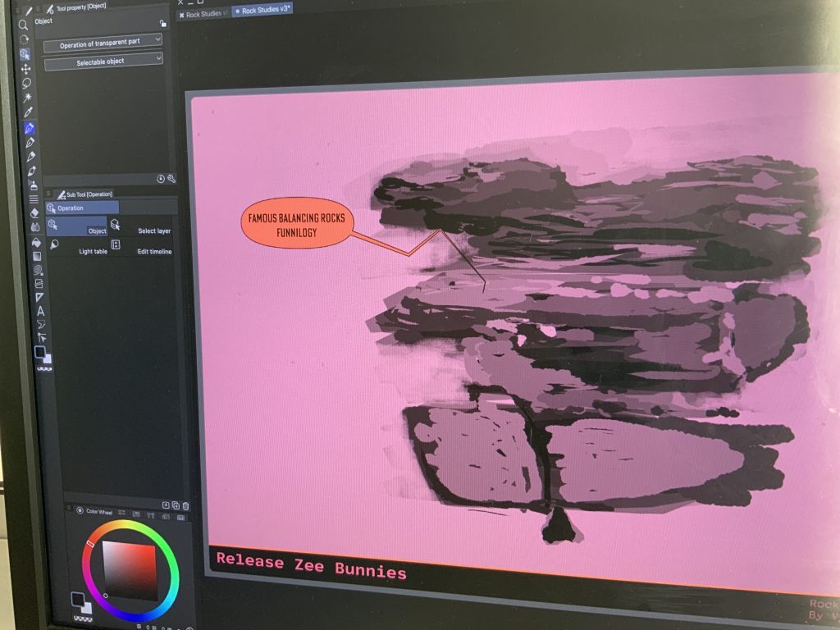Select the Move layer tool

pyautogui.click(x=25, y=69)
